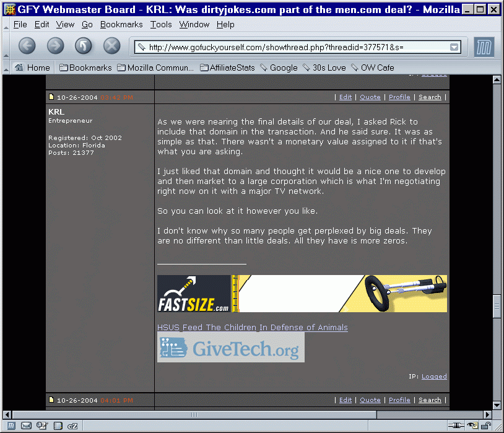The height and width of the screenshot is (433, 504).
Task: Open the Tools menu
Action: pos(161,24)
